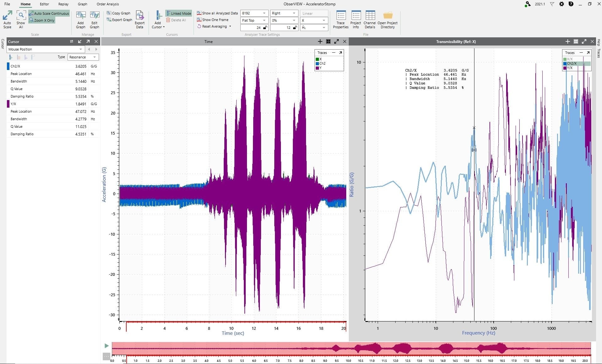Open the Flat Top window dropdown

(x=254, y=20)
